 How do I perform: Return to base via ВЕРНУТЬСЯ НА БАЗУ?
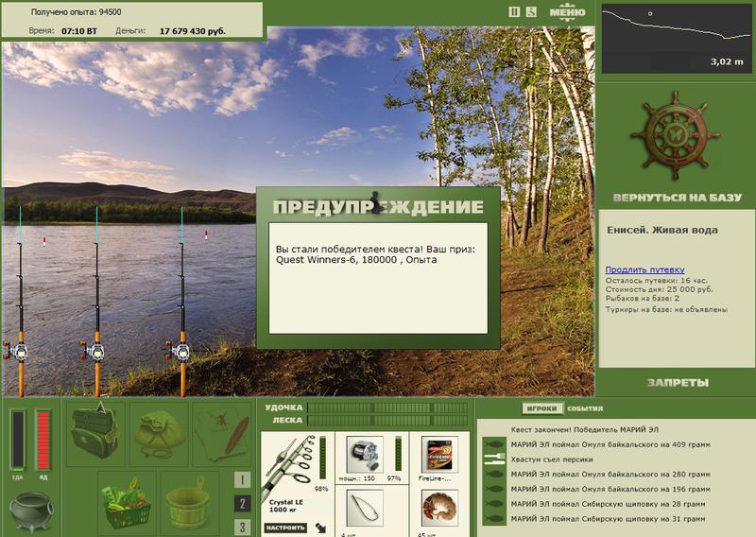pyautogui.click(x=678, y=198)
